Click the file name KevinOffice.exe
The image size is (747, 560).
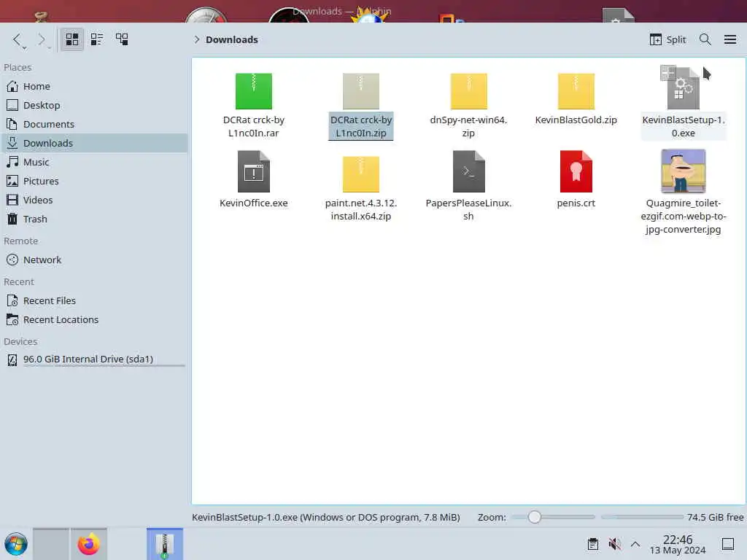pos(253,203)
